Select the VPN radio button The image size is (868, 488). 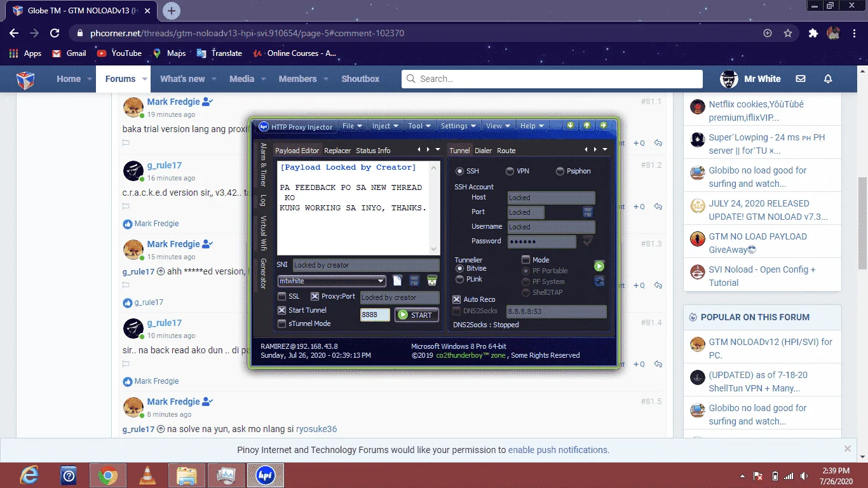pyautogui.click(x=510, y=171)
